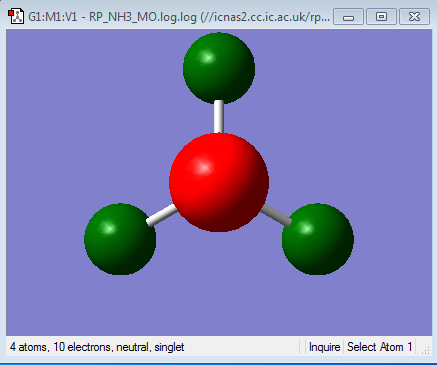Screen dimensions: 437x365
Task: Click the GaussView molecule icon in title bar
Action: click(x=16, y=16)
